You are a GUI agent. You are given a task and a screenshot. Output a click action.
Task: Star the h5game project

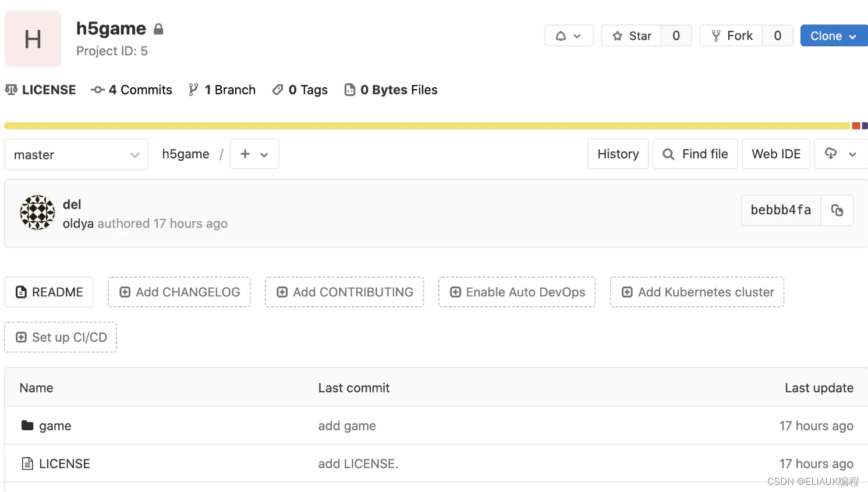(x=632, y=36)
